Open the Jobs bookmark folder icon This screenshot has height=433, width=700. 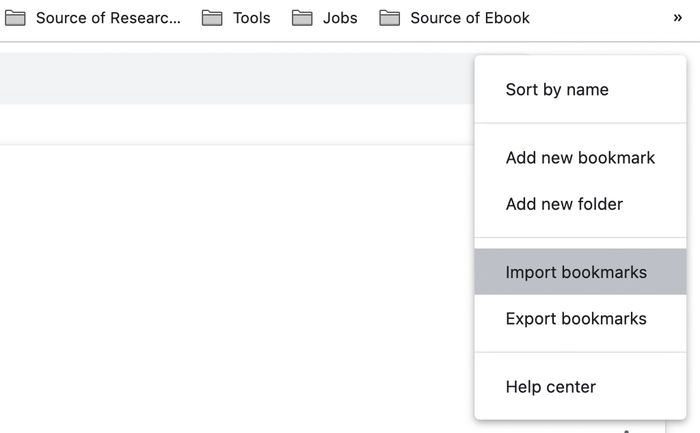302,18
